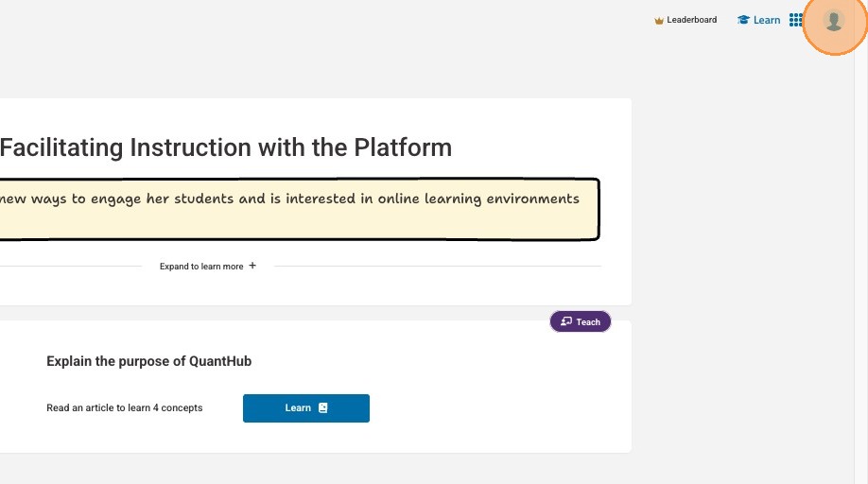The width and height of the screenshot is (868, 484).
Task: Click the divider line right of Expand
Action: [437, 267]
